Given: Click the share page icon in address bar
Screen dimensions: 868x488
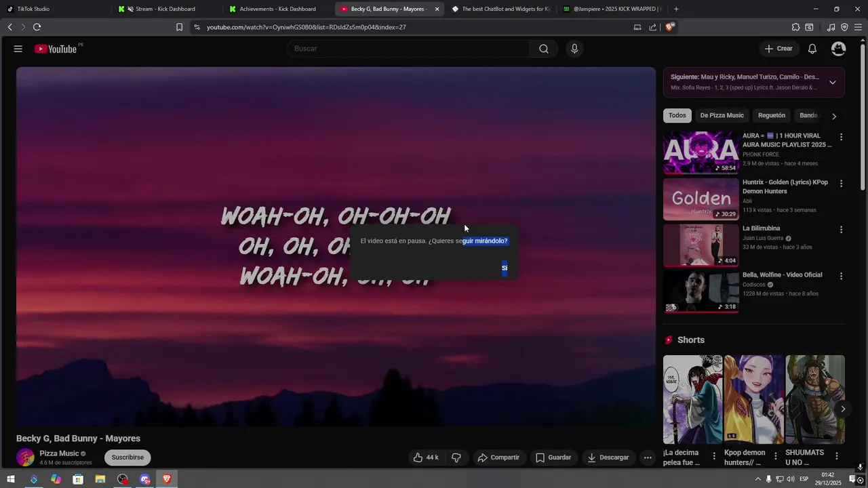Looking at the screenshot, I should (652, 27).
